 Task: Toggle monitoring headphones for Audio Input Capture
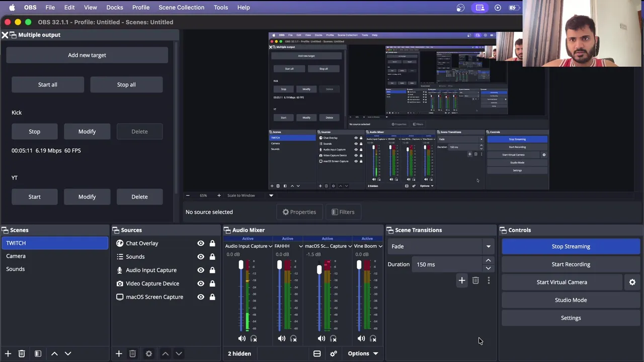[254, 338]
